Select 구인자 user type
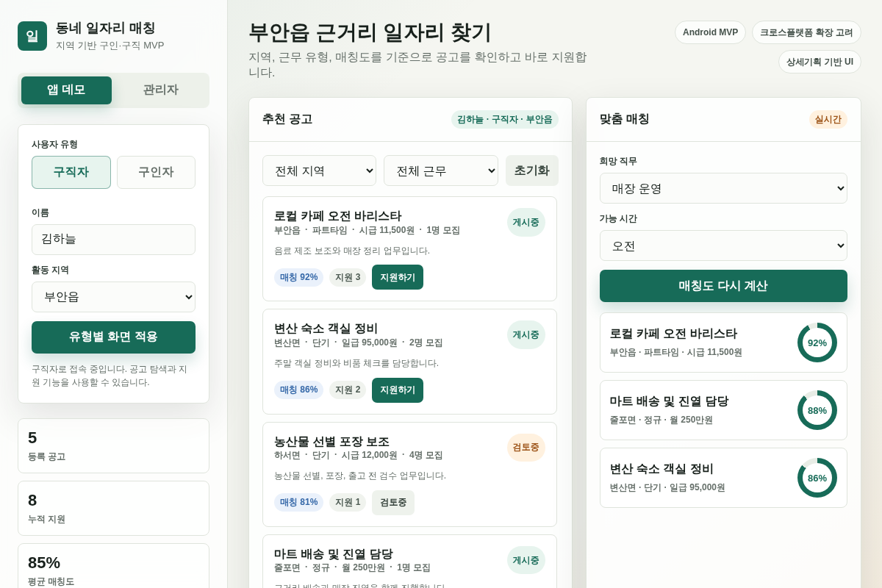Screen dimensions: 882x588 point(156,172)
